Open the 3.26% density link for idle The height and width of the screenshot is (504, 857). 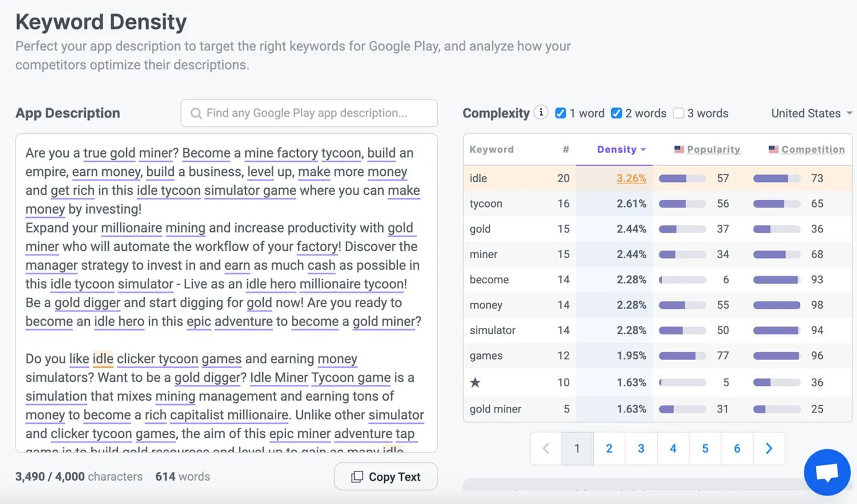[x=631, y=178]
